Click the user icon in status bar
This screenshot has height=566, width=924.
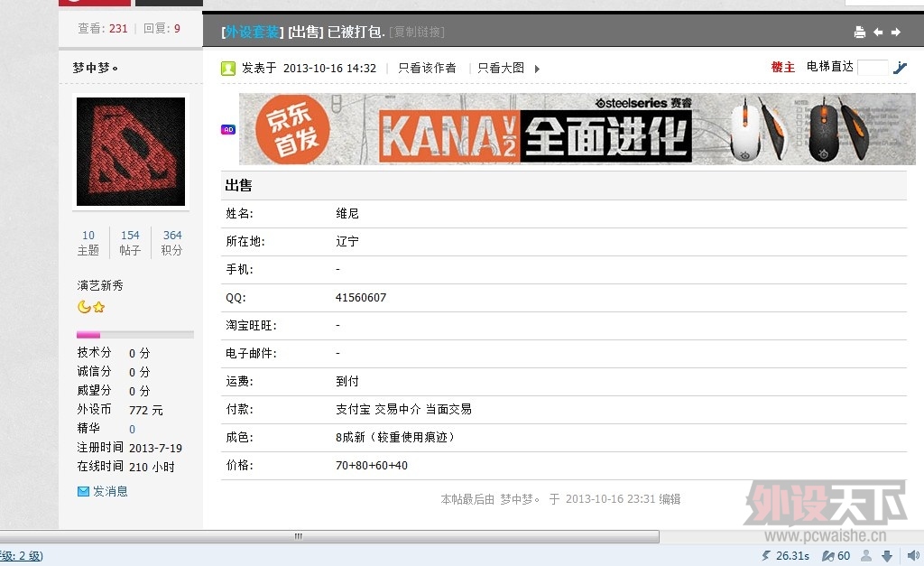(x=866, y=555)
